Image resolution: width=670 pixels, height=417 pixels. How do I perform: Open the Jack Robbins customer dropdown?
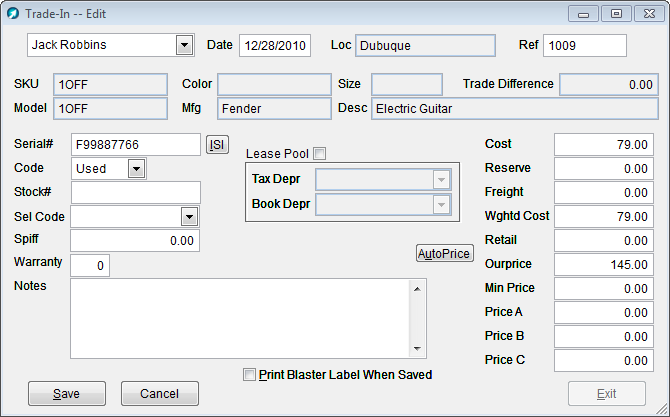(x=185, y=45)
